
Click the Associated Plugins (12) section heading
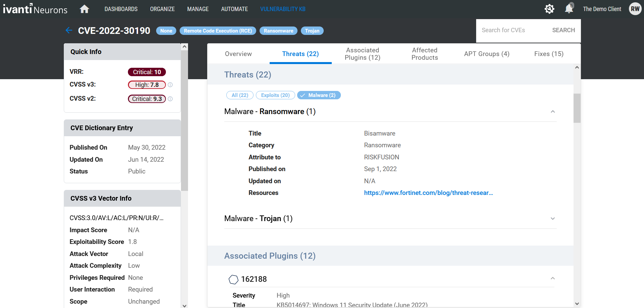coord(270,256)
